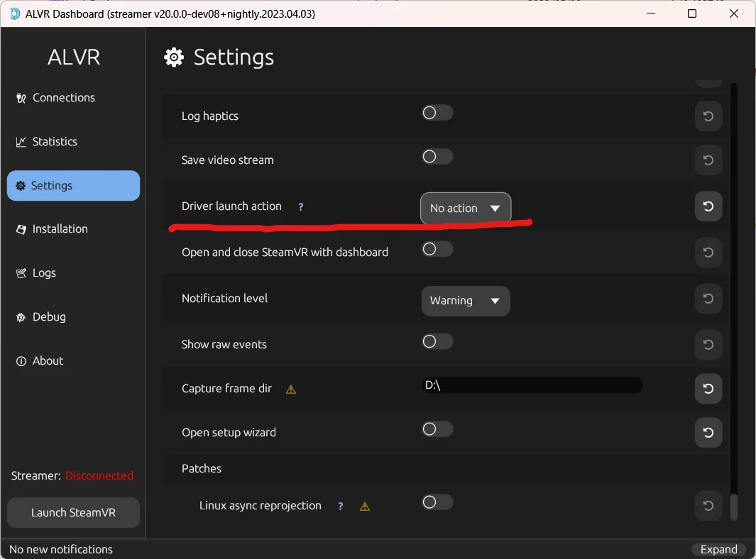Reset the Log haptics setting
Viewport: 756px width, 559px height.
[708, 116]
